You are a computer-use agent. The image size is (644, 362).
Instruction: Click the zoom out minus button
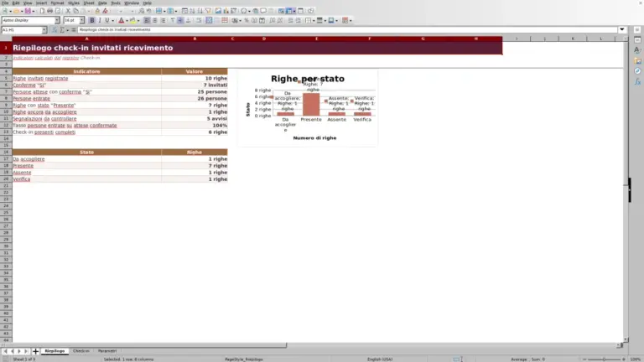(x=584, y=359)
